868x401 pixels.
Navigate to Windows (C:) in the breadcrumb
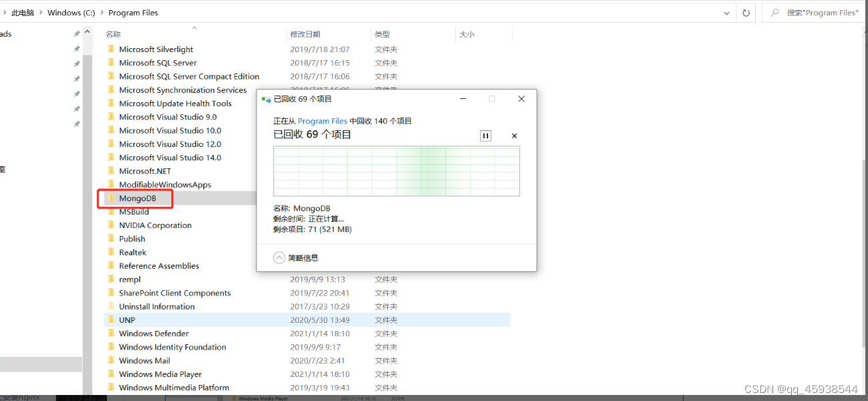[x=71, y=12]
